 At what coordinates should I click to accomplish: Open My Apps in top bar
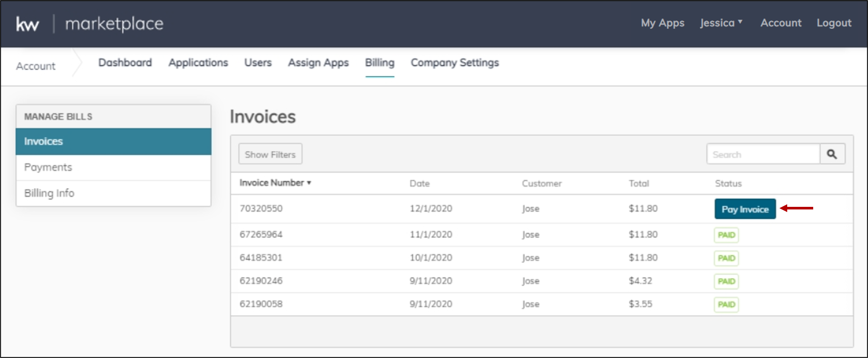pyautogui.click(x=662, y=23)
